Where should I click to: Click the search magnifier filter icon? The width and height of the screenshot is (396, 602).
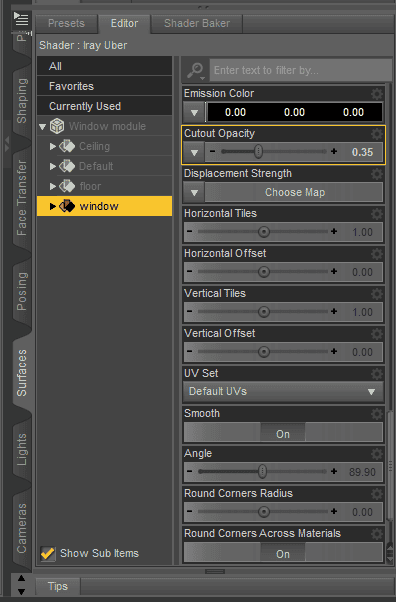click(196, 71)
